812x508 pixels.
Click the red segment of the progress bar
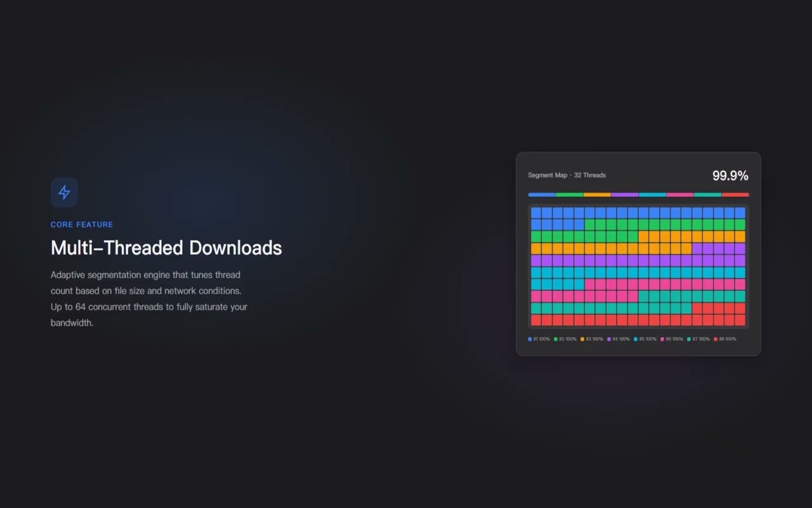[735, 195]
